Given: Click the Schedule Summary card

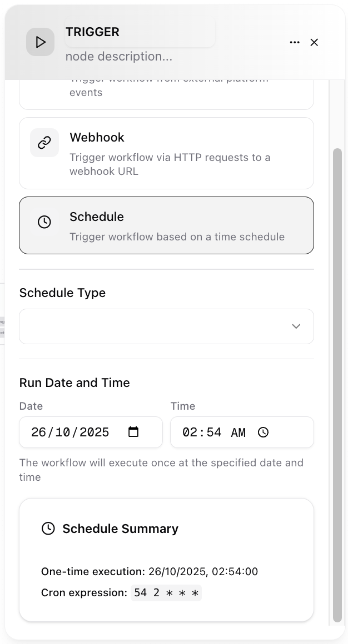Looking at the screenshot, I should tap(166, 560).
